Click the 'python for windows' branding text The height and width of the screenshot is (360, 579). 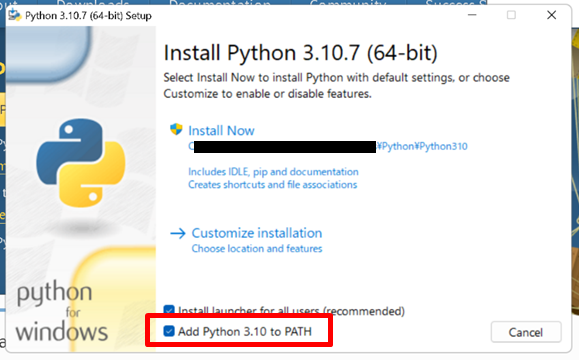[x=61, y=311]
